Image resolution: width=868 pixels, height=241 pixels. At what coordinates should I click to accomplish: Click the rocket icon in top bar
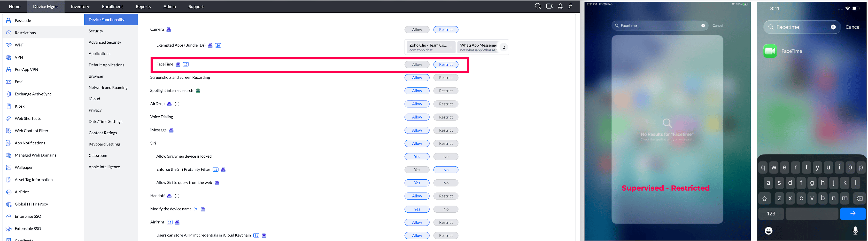[560, 6]
